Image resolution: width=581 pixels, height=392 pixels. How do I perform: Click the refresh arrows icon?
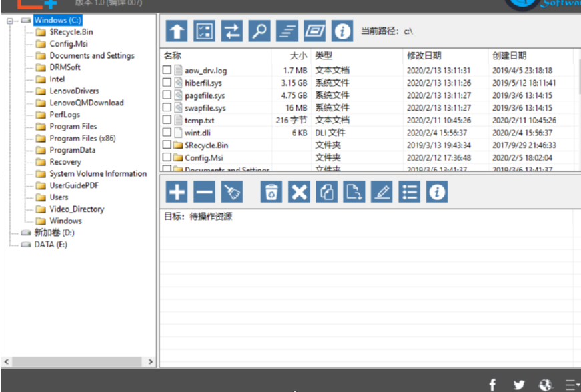(231, 31)
